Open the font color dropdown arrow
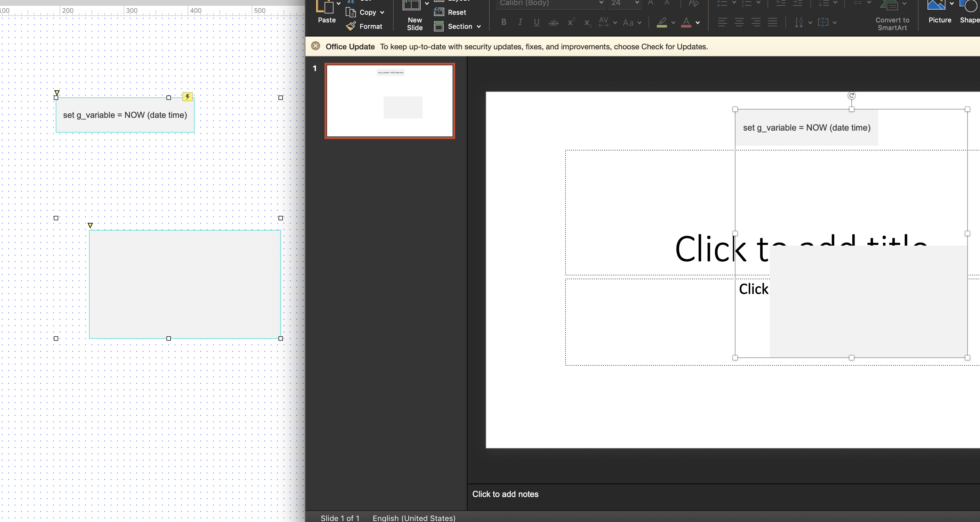The height and width of the screenshot is (522, 980). point(698,23)
